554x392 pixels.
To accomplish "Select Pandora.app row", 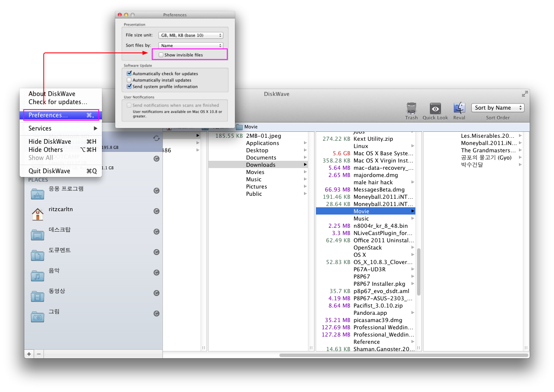I will point(365,313).
